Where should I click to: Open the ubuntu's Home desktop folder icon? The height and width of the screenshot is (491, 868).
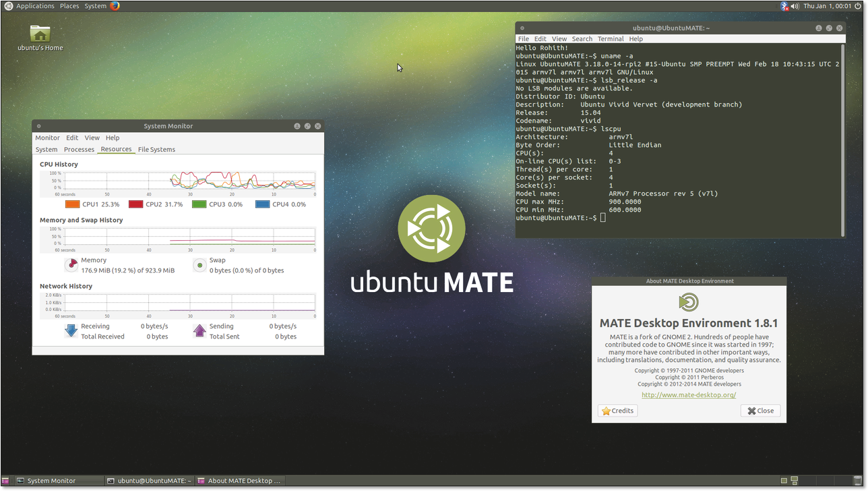click(40, 34)
